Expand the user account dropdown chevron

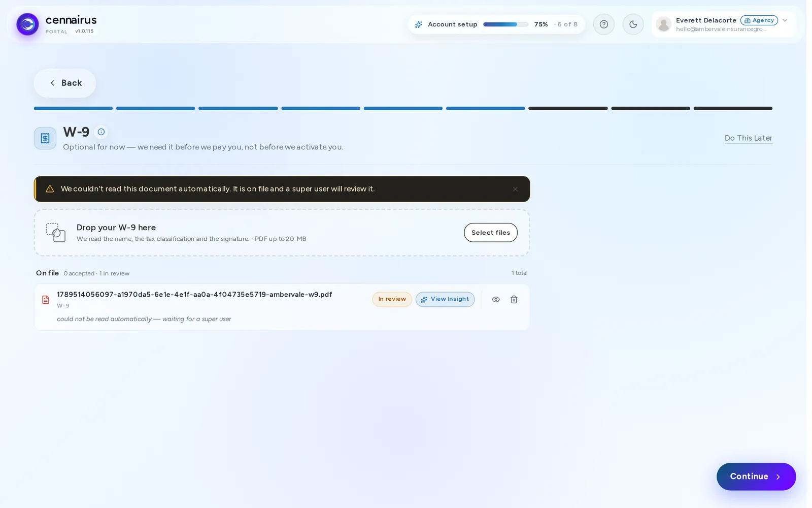pyautogui.click(x=785, y=21)
